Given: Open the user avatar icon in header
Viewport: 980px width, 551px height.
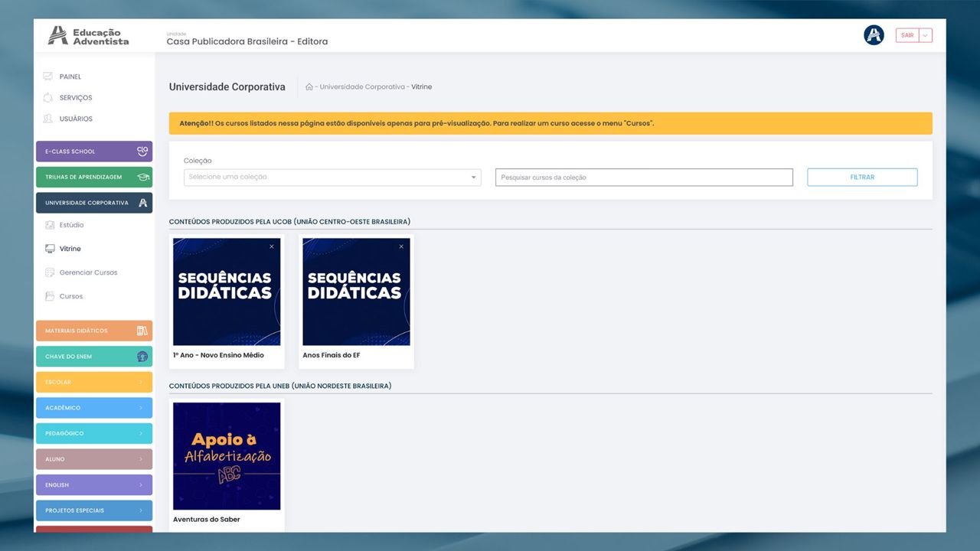Looking at the screenshot, I should click(x=874, y=35).
